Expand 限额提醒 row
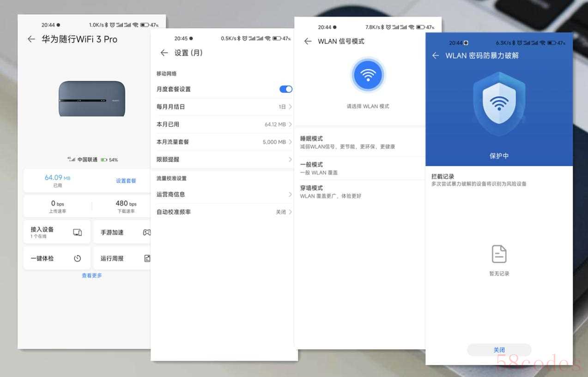Viewport: 588px width, 377px height. (290, 159)
